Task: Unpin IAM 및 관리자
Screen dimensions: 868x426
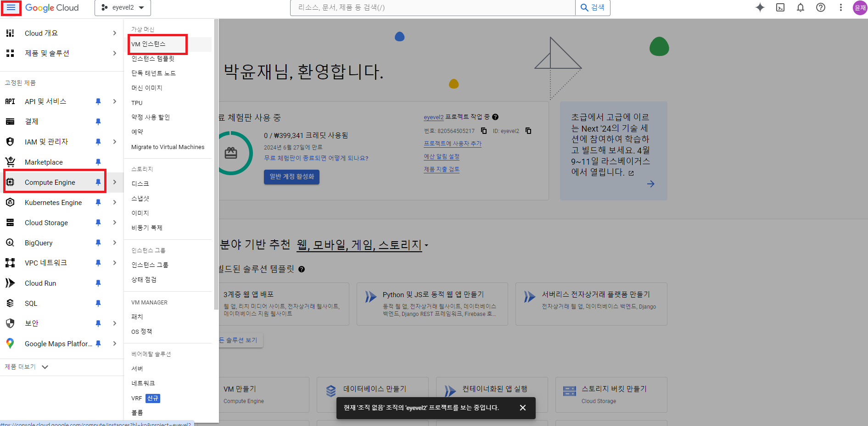Action: (x=98, y=142)
